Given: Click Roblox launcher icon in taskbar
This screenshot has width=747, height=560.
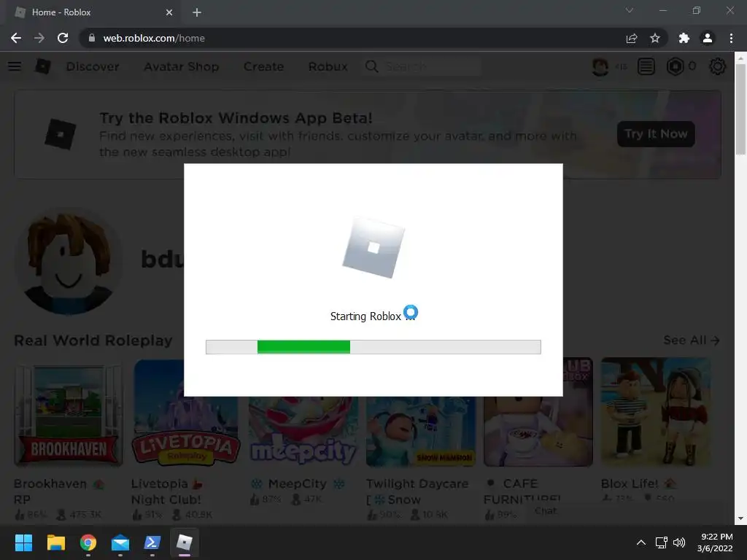Looking at the screenshot, I should (185, 542).
